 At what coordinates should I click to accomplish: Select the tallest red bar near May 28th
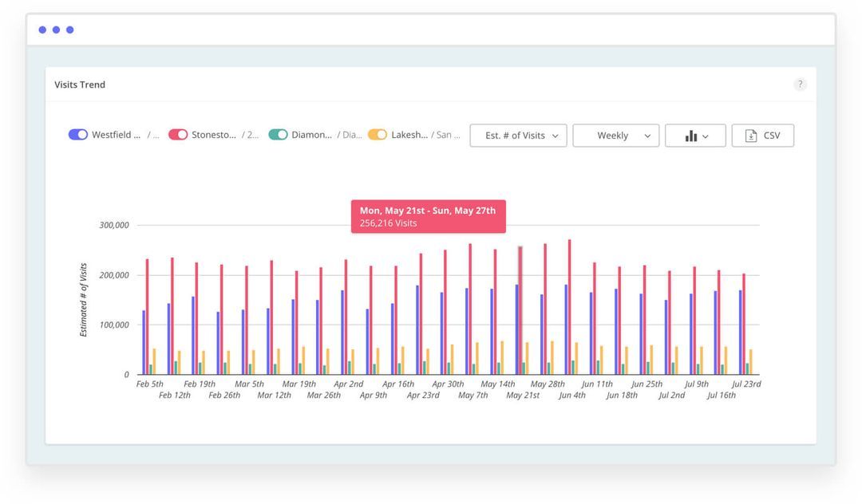[568, 303]
